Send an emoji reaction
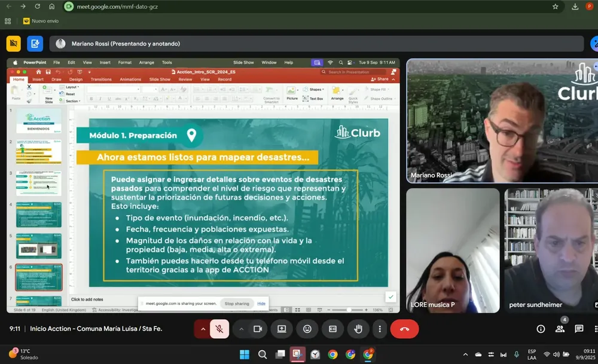The image size is (598, 364). (x=307, y=329)
